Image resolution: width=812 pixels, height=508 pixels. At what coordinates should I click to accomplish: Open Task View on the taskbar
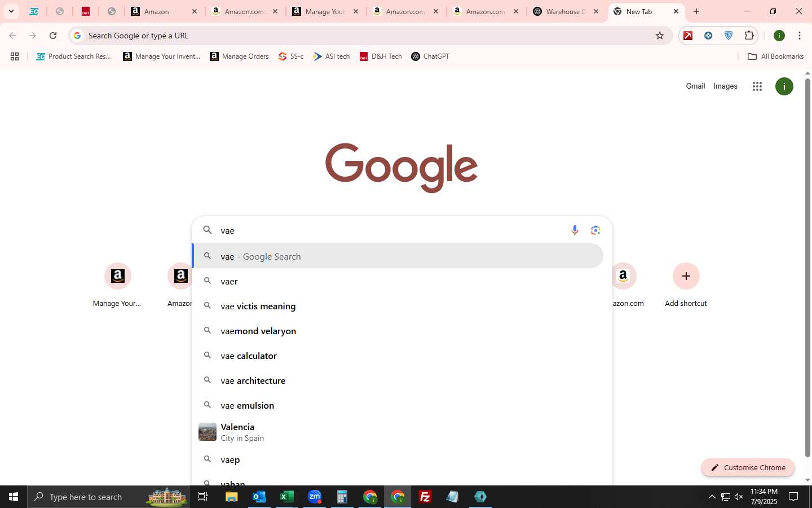(x=203, y=497)
